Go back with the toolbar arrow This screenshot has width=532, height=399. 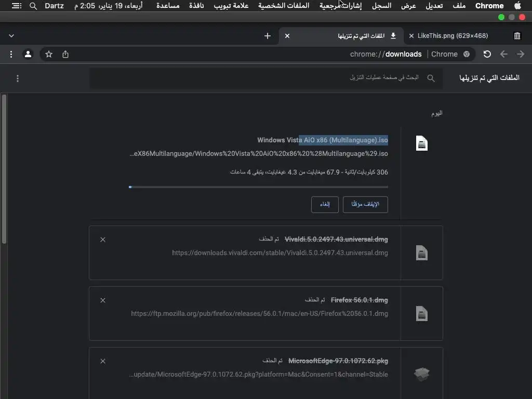coord(504,54)
